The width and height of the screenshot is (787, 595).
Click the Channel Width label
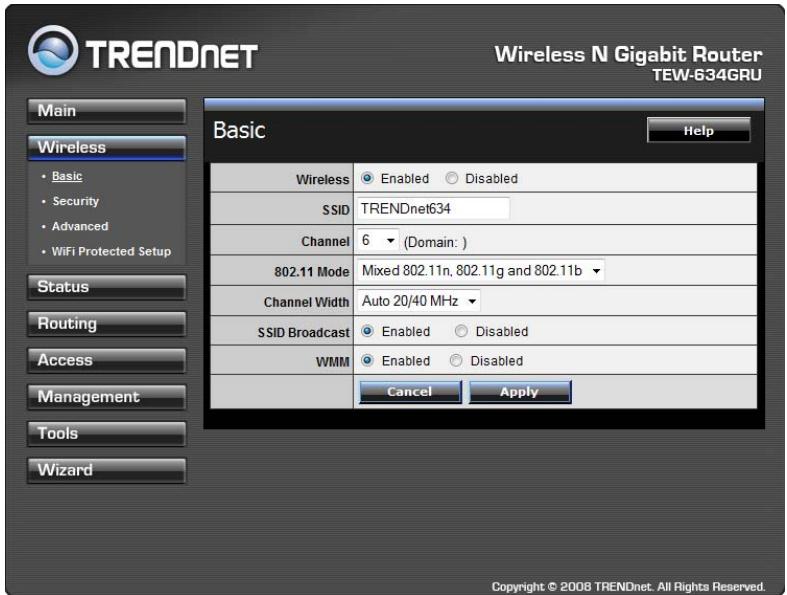(306, 302)
